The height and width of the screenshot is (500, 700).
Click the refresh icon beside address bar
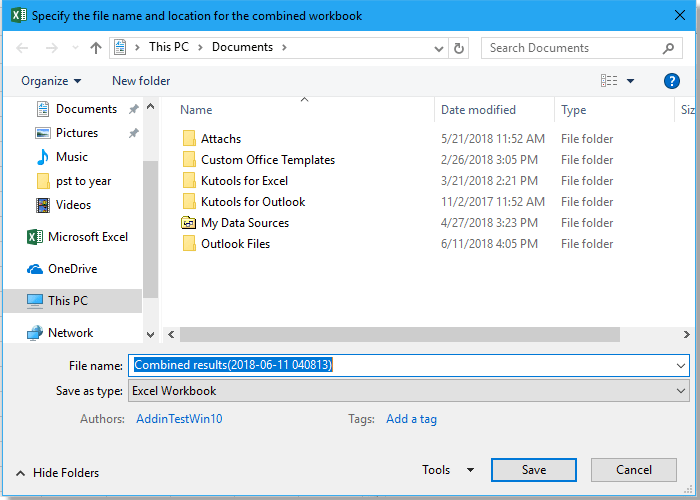tap(459, 48)
